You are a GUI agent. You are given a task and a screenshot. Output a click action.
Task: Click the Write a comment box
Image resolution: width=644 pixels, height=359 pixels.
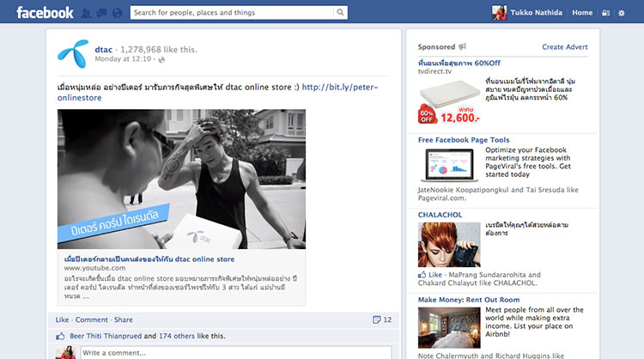tap(236, 353)
